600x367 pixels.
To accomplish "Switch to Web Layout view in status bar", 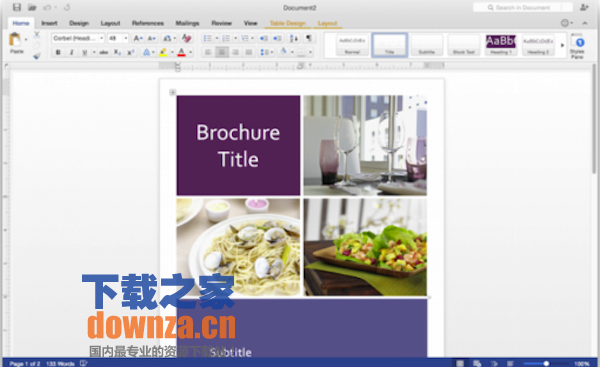I will click(477, 363).
